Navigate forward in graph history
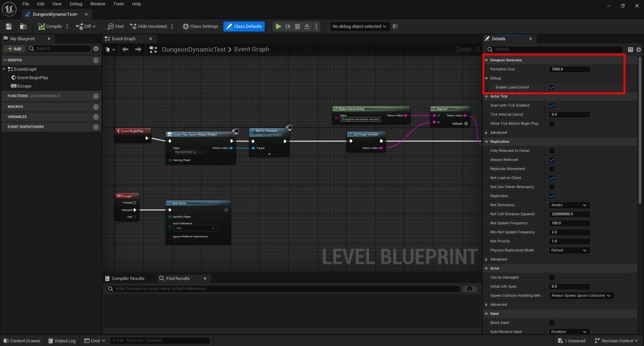Viewport: 644px width, 346px height. pyautogui.click(x=138, y=49)
